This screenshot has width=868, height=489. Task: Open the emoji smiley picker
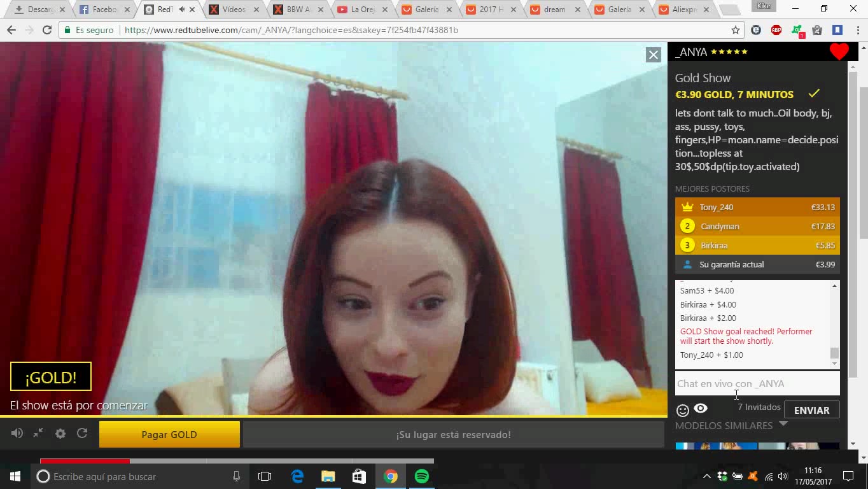click(683, 411)
